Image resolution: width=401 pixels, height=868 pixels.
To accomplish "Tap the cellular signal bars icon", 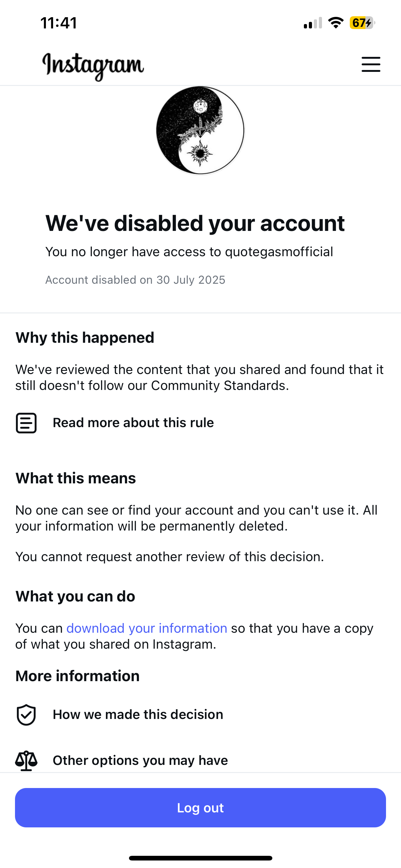I will pyautogui.click(x=313, y=23).
